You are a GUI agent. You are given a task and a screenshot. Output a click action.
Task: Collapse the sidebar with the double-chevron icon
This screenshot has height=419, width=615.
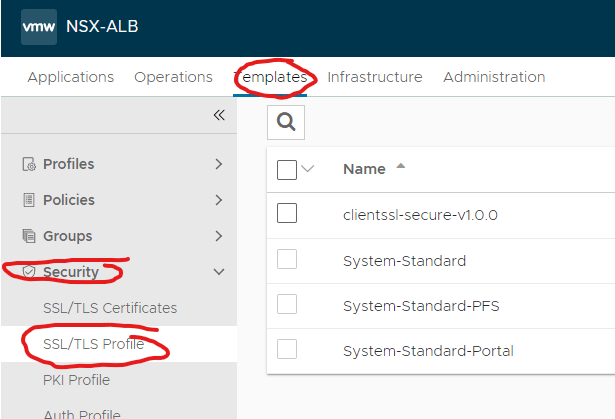219,115
